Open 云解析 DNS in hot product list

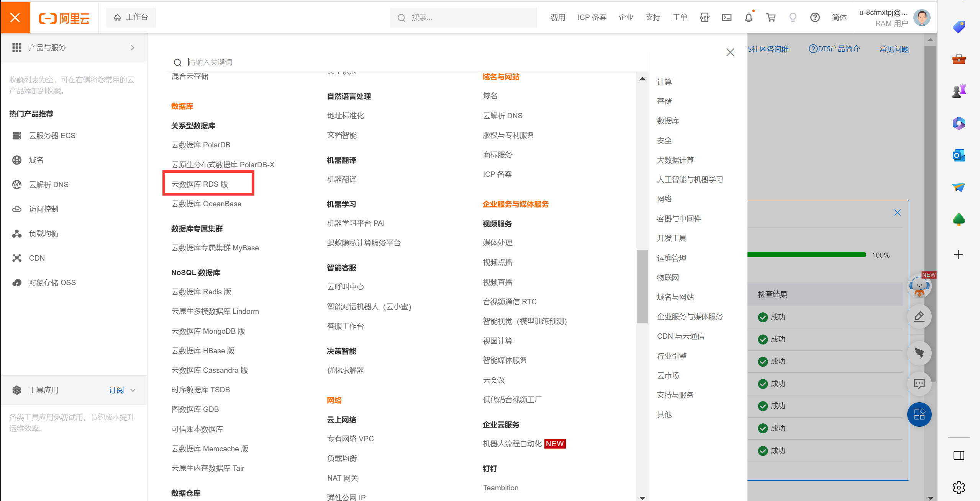(x=49, y=184)
